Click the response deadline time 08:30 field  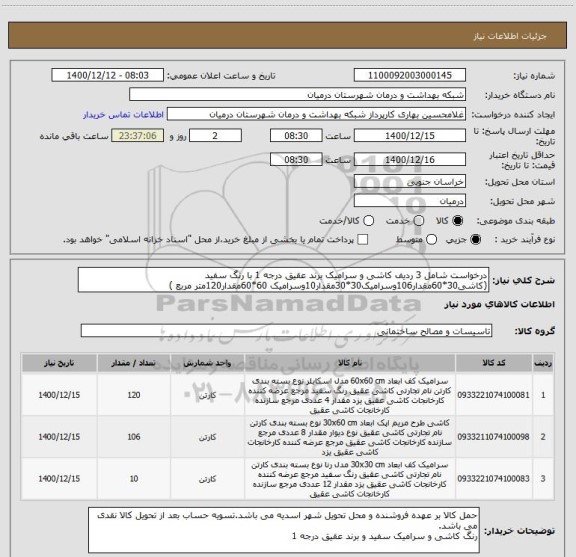click(296, 136)
